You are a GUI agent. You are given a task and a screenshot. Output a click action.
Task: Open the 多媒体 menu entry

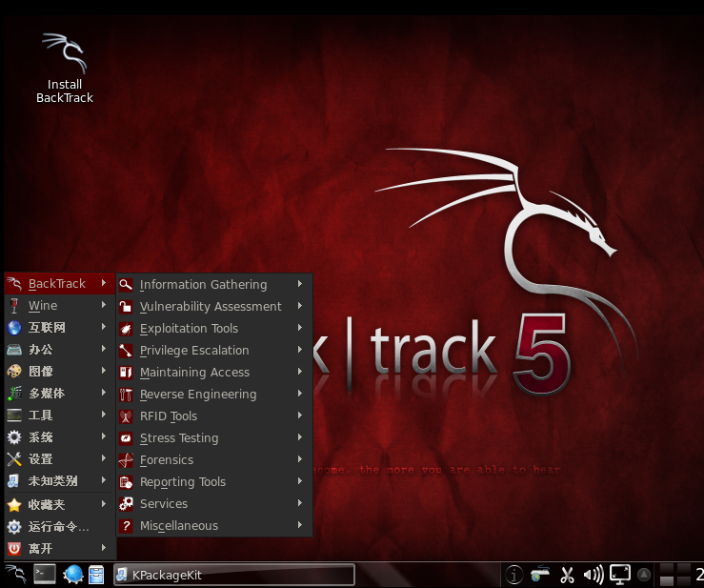[x=60, y=393]
